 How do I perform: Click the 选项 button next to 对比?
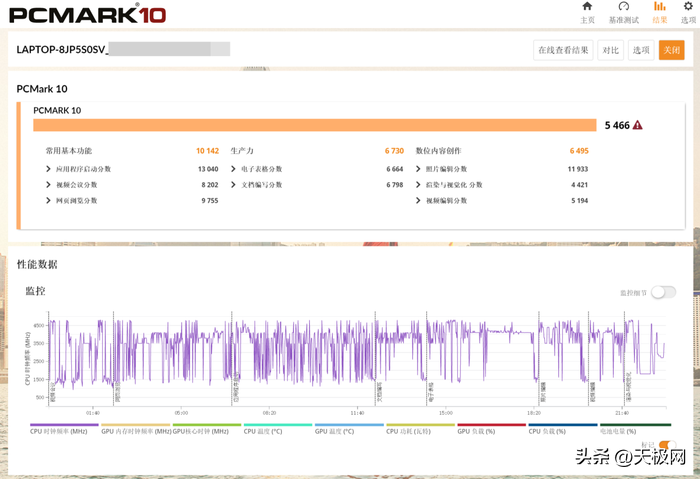[641, 50]
